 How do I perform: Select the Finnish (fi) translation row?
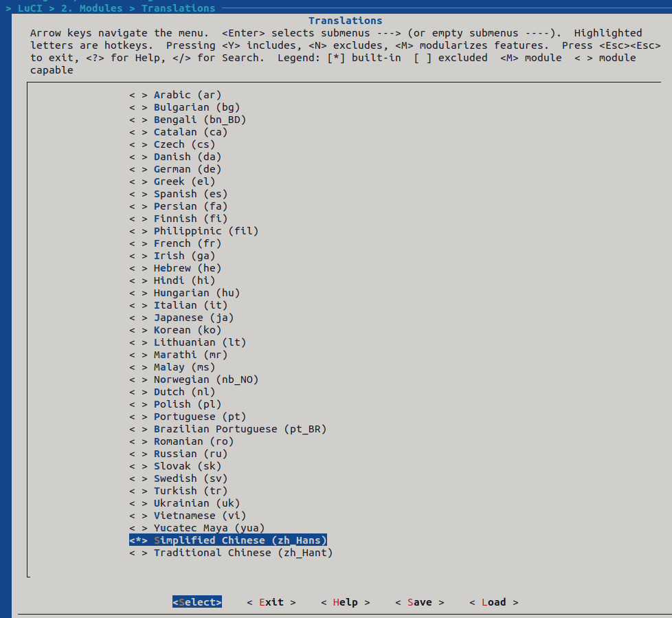178,219
